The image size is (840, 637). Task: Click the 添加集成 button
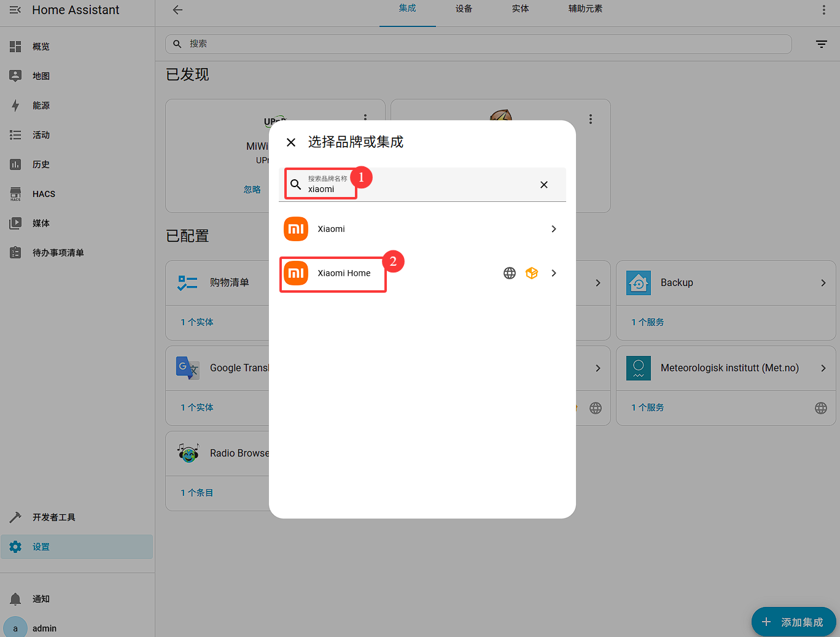tap(793, 622)
